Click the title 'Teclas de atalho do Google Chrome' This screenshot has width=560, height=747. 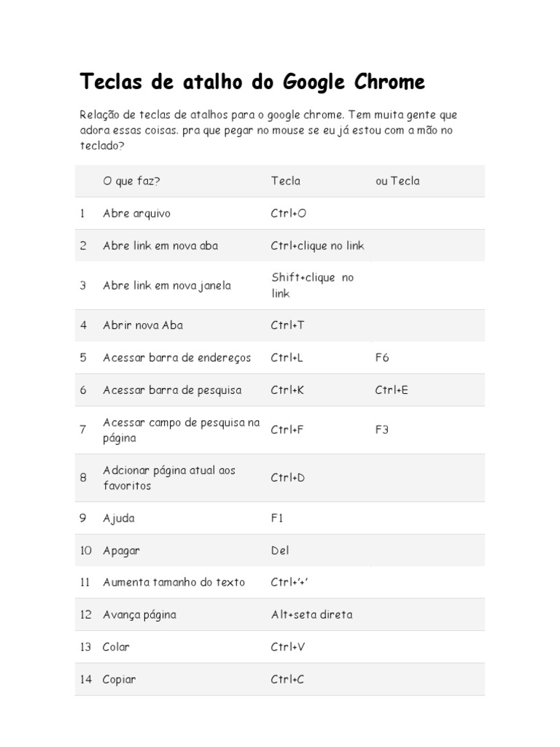pos(252,82)
